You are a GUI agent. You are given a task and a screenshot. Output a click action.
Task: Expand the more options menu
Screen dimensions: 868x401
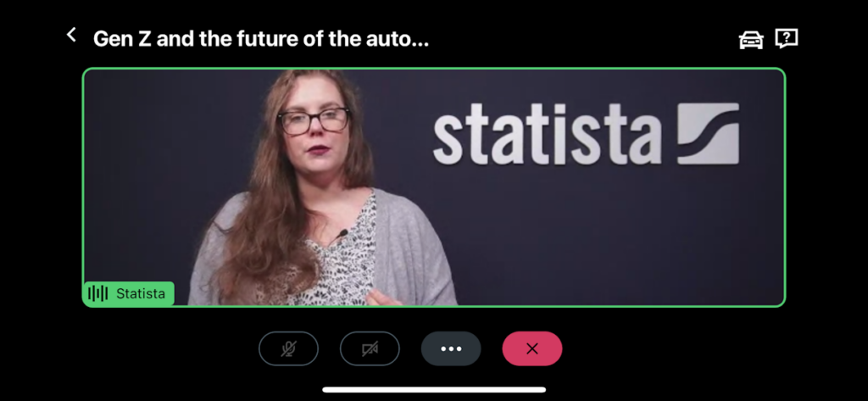tap(451, 348)
